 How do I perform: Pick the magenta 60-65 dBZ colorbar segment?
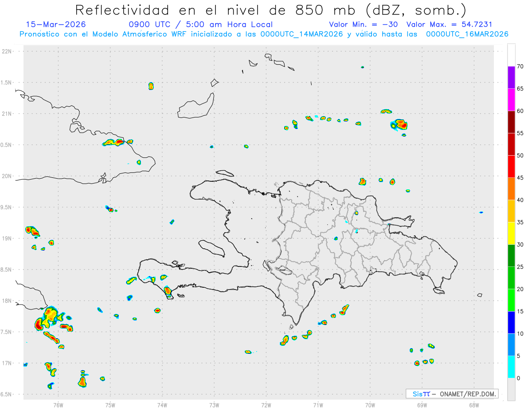[x=511, y=100]
